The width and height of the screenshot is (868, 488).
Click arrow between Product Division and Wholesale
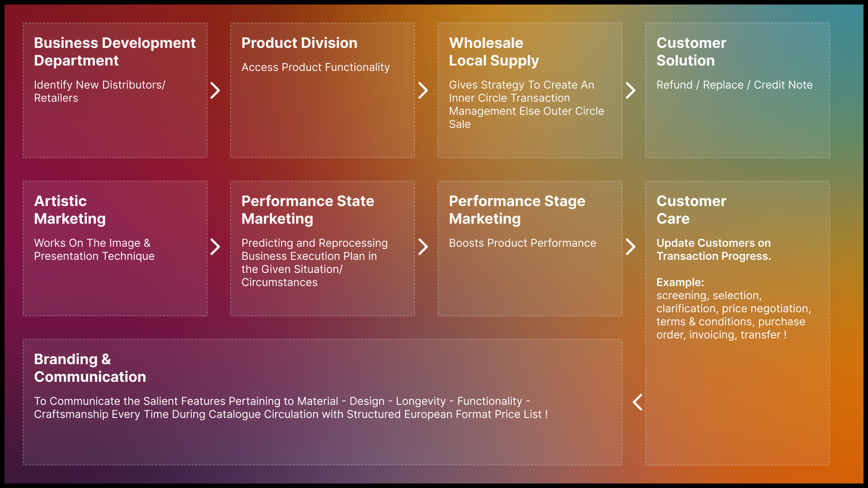[423, 90]
